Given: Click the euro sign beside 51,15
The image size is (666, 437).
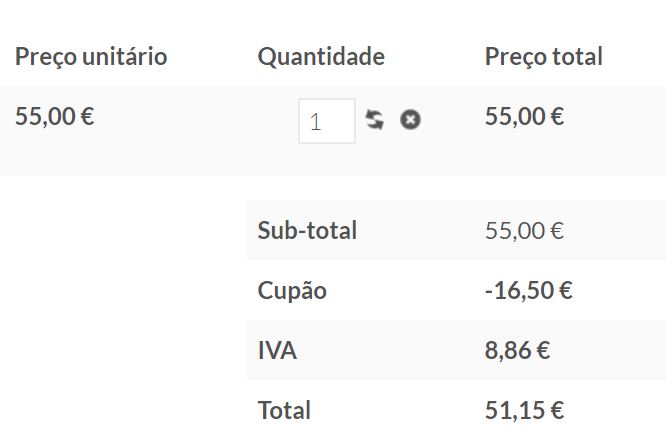Looking at the screenshot, I should [x=557, y=410].
